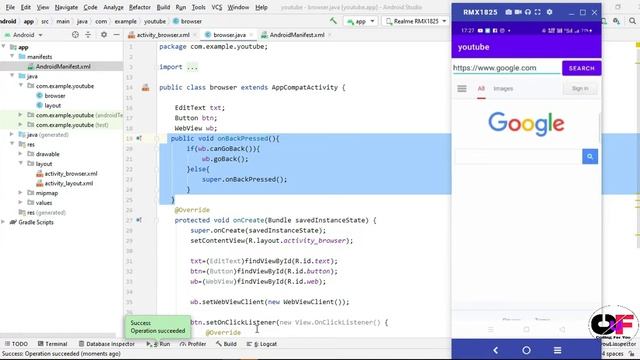Click the screen record icon in RMX1825 window
The width and height of the screenshot is (640, 360).
tap(518, 12)
